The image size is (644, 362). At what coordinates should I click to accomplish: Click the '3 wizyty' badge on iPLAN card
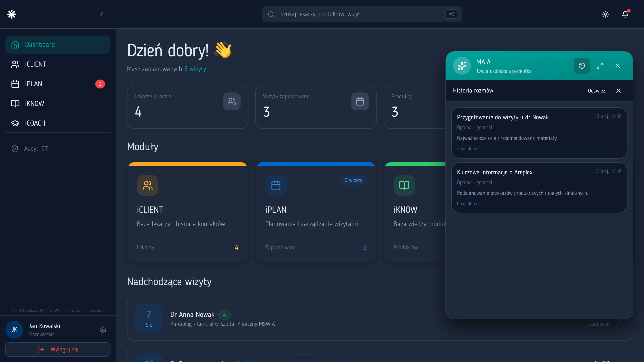click(x=353, y=180)
